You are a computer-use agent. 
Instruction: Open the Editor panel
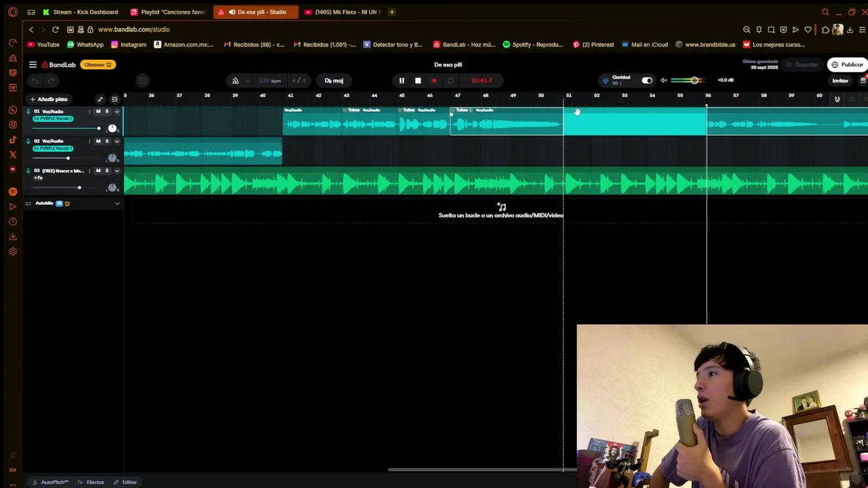[125, 482]
